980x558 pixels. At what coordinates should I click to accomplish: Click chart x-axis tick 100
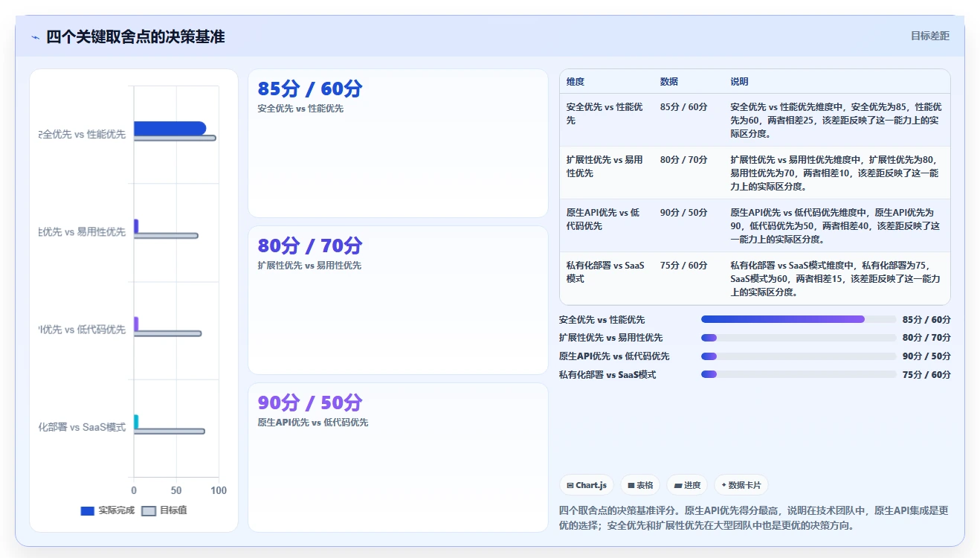(x=218, y=491)
